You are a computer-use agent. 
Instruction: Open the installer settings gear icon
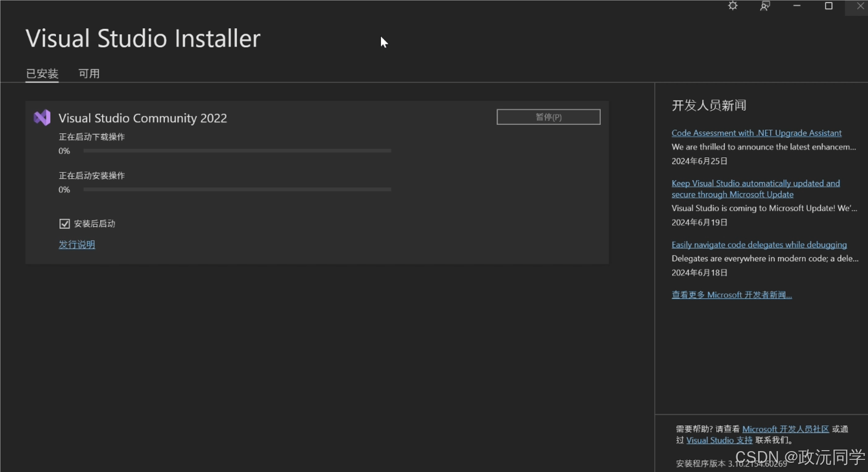(733, 6)
